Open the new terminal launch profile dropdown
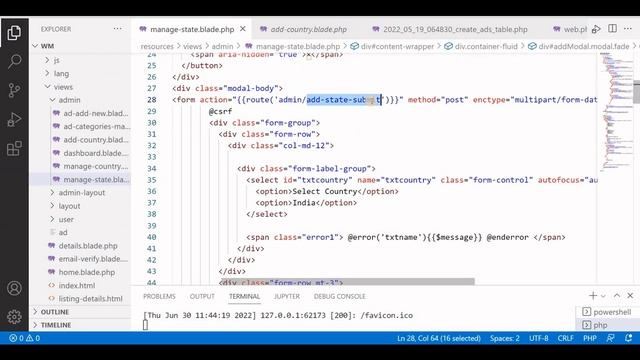 click(x=603, y=296)
